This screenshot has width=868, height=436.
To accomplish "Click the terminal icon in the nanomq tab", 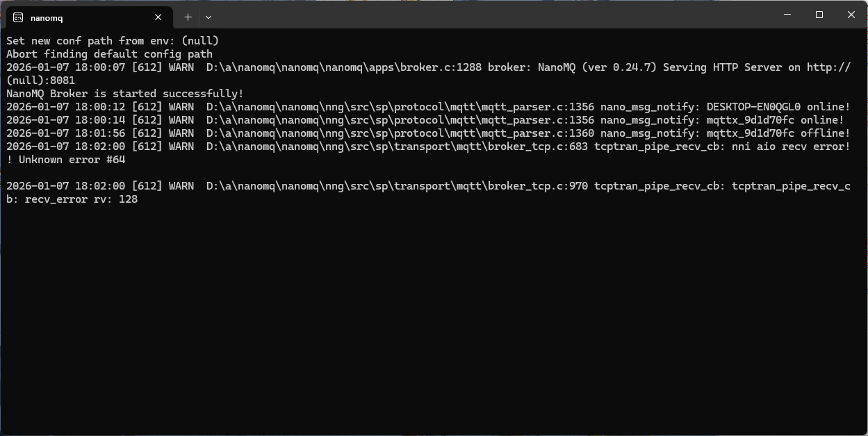I will coord(18,17).
